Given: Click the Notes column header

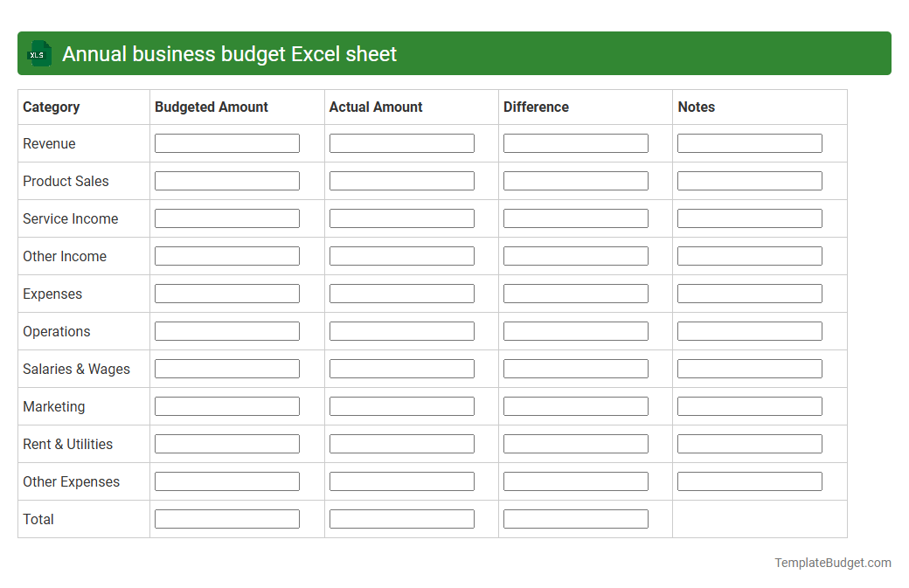Looking at the screenshot, I should pyautogui.click(x=696, y=107).
